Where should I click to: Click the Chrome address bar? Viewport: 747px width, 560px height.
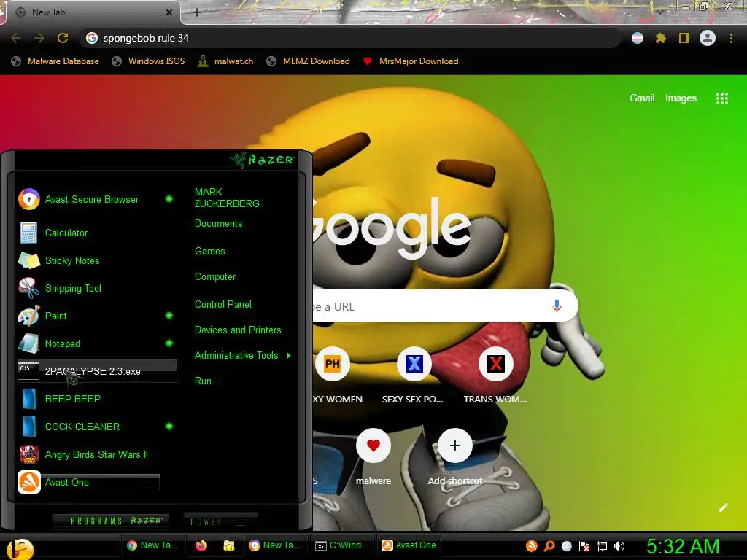click(350, 38)
